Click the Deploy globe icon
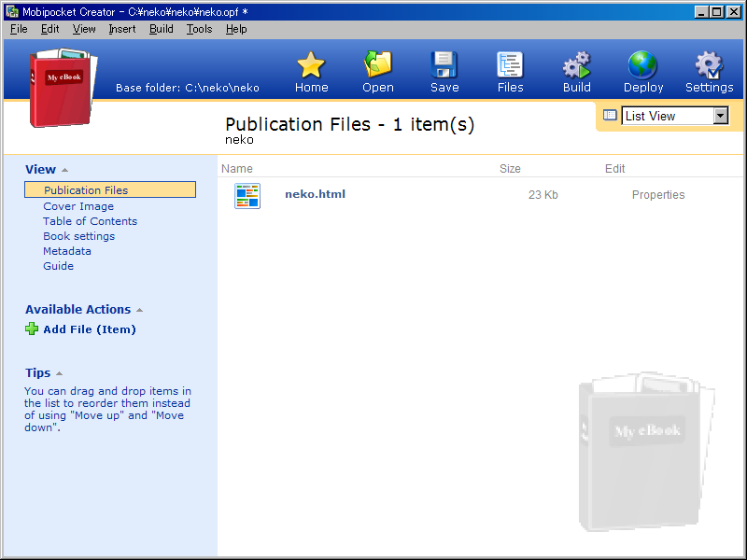Screen dimensions: 747x560 [x=642, y=64]
